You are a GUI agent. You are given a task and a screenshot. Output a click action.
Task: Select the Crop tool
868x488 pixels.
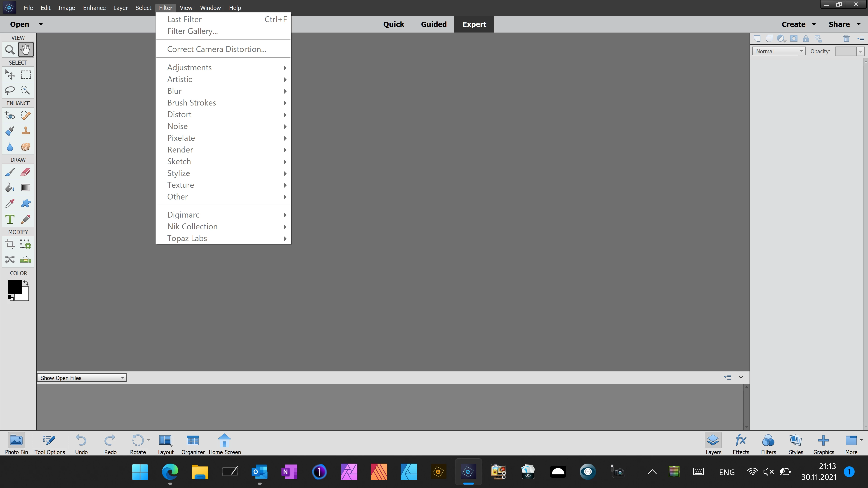click(x=10, y=244)
